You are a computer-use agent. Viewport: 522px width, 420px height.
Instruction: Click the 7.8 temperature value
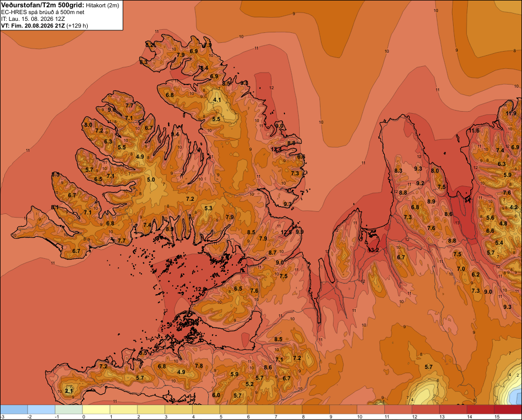(x=199, y=366)
